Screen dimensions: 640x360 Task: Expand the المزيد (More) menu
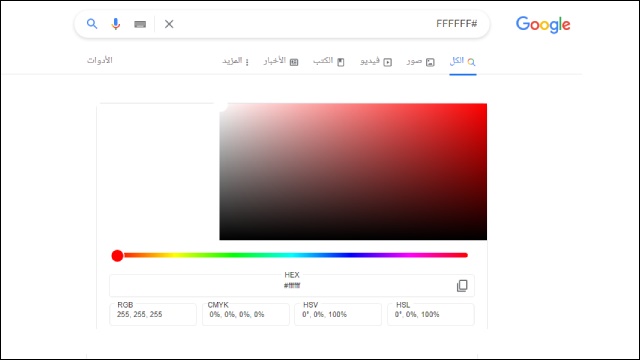(236, 61)
